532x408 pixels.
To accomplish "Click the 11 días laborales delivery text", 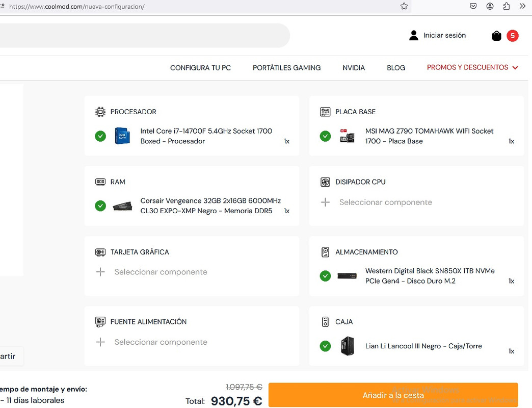I will pos(35,400).
